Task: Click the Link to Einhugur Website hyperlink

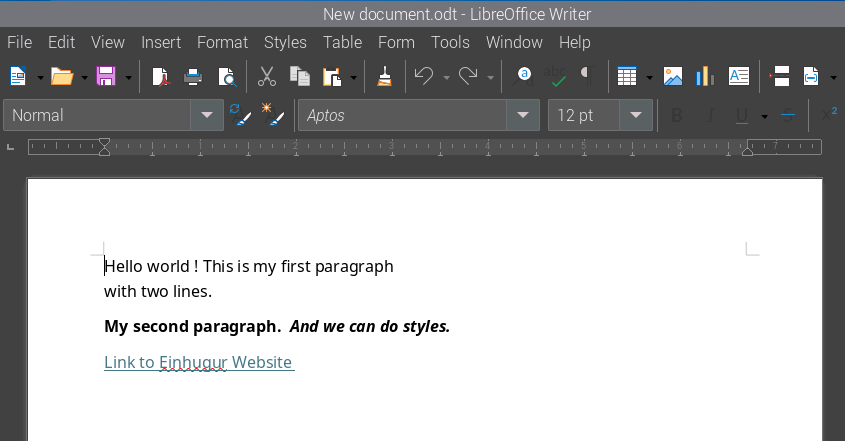Action: 198,362
